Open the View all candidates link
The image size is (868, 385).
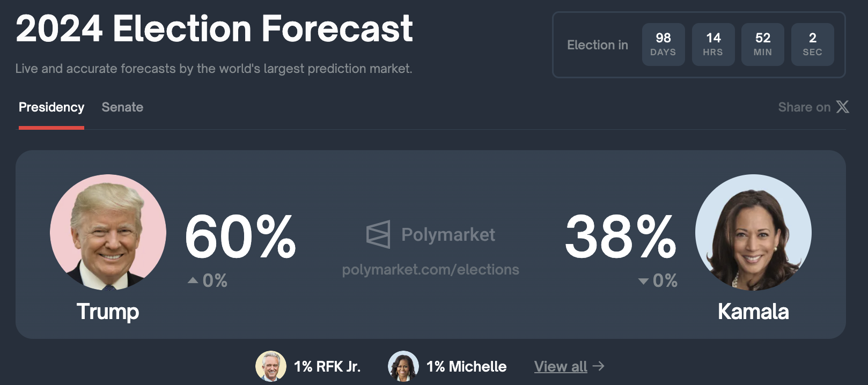pyautogui.click(x=561, y=366)
